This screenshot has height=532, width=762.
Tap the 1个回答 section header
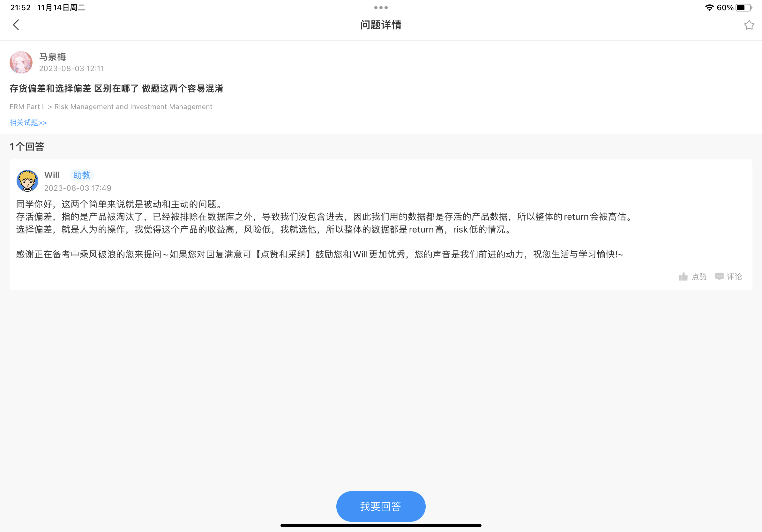pyautogui.click(x=27, y=147)
